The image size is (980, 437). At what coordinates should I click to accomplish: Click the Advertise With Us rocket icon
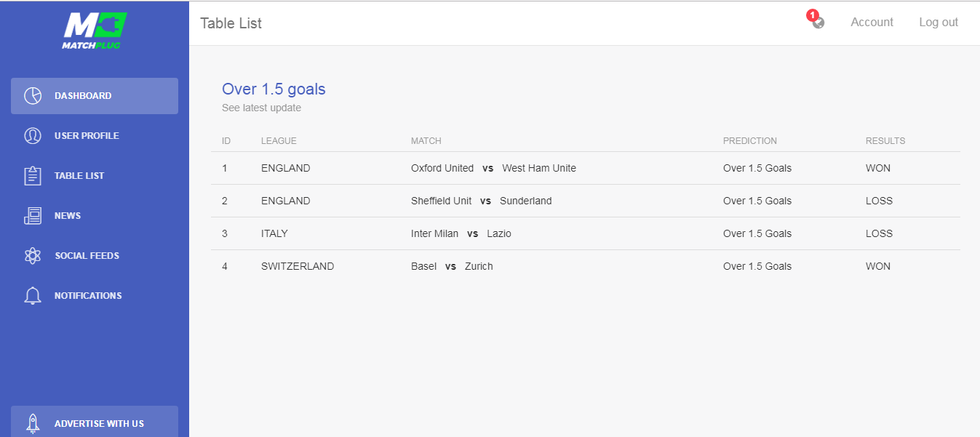pyautogui.click(x=33, y=423)
